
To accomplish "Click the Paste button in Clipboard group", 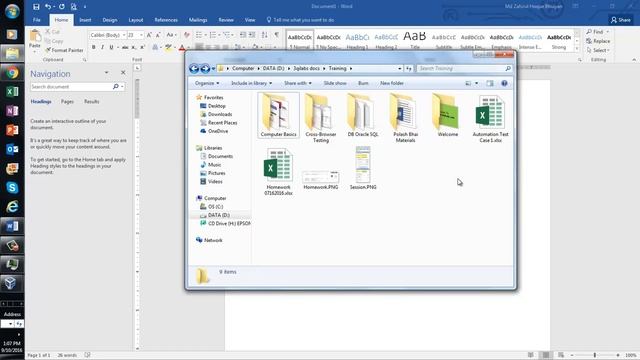I will [35, 40].
